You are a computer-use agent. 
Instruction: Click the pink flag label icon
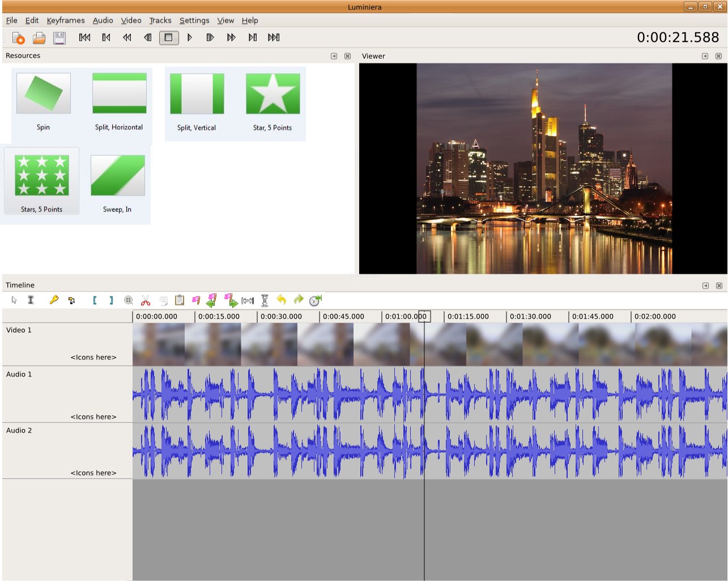[x=196, y=300]
